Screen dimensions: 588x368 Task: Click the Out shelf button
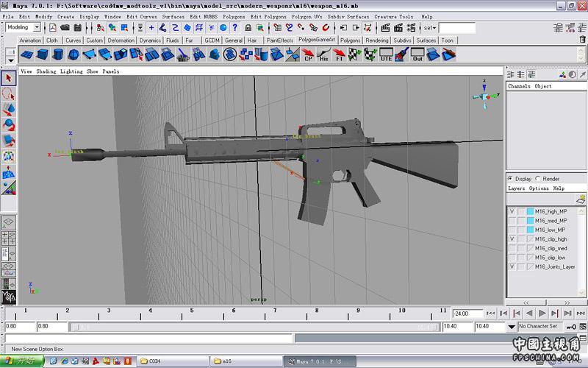coord(417,54)
